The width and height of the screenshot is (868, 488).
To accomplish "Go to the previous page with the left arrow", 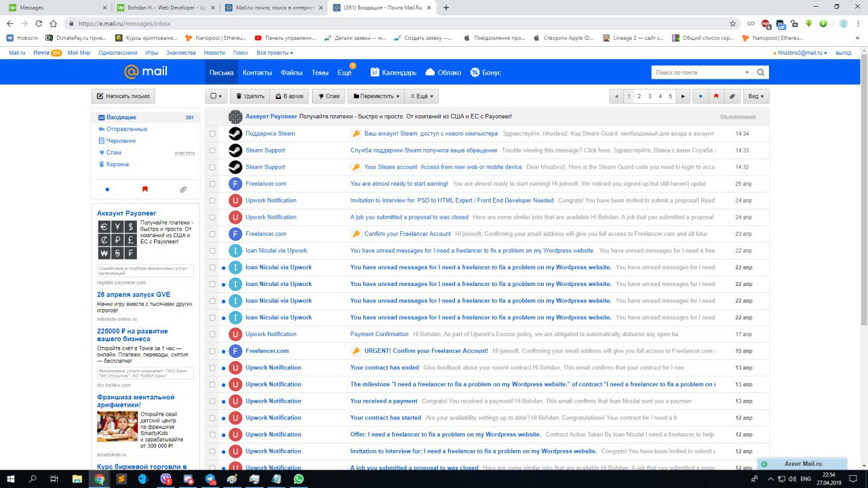I will coord(616,96).
